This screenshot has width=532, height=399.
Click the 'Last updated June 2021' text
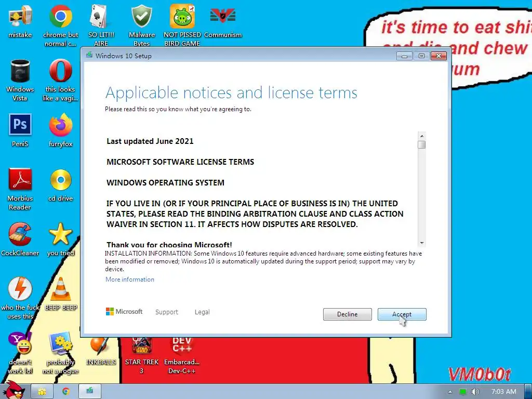pyautogui.click(x=150, y=141)
